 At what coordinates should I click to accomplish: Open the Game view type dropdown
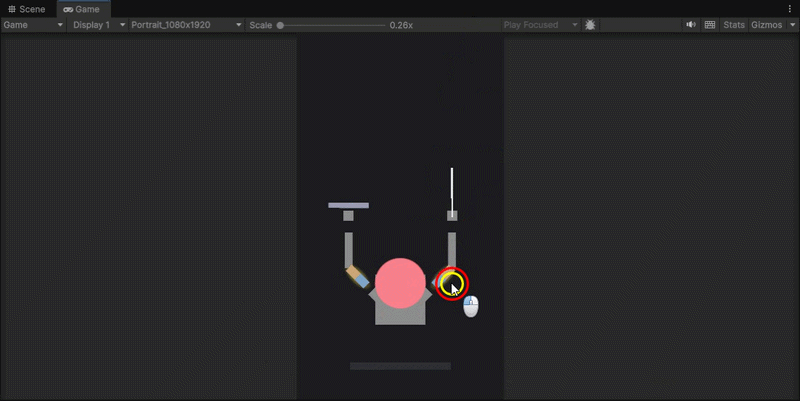[33, 25]
